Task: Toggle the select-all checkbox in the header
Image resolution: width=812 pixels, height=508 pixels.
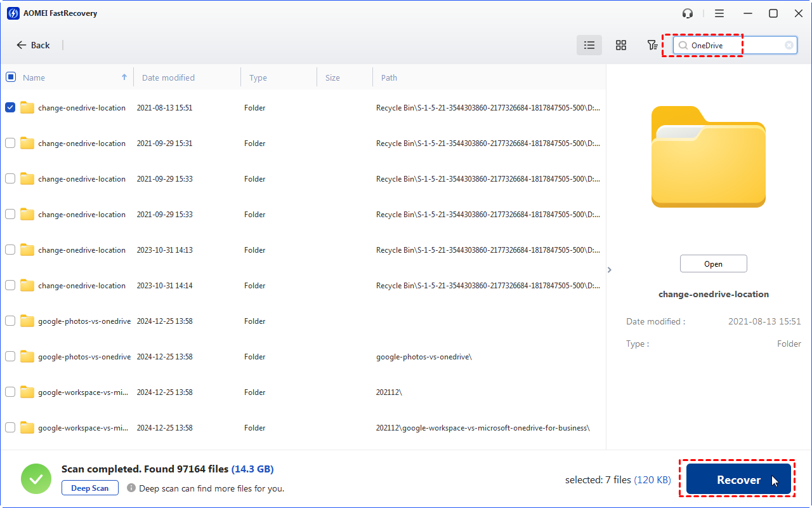Action: point(10,76)
